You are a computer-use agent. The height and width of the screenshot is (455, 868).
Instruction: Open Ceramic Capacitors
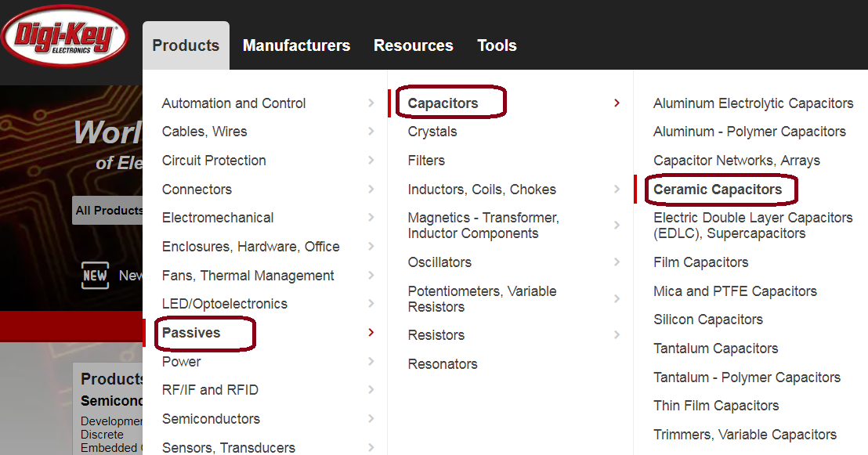click(718, 190)
